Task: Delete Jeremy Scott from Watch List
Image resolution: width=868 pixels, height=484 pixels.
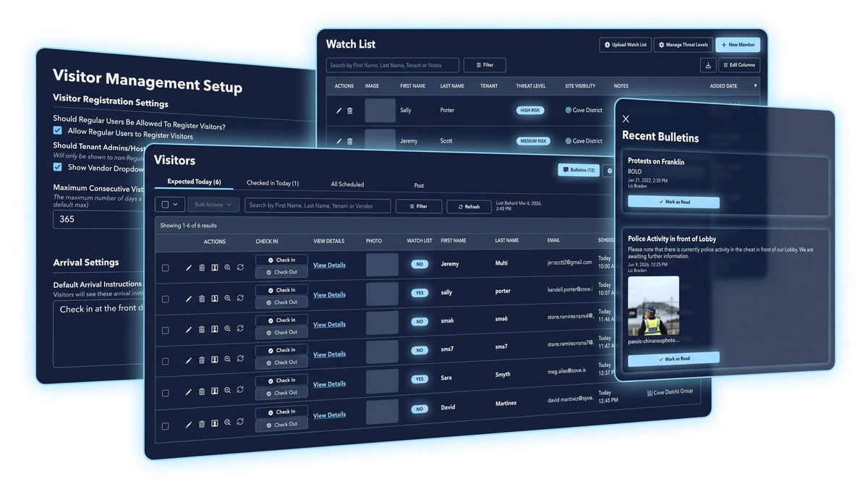Action: (x=350, y=141)
